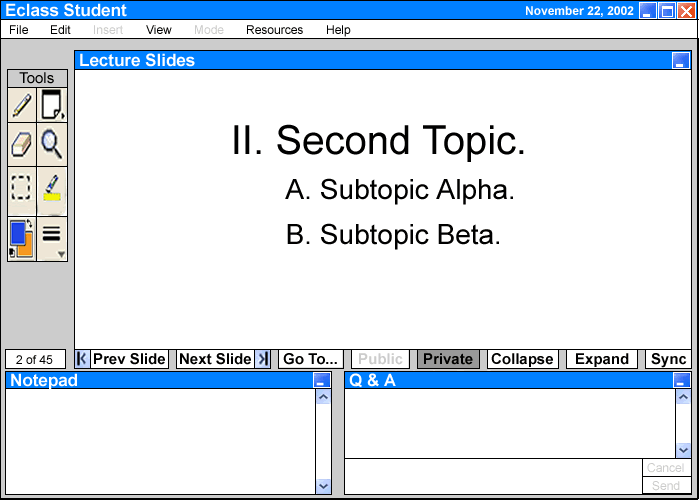The image size is (700, 500).
Task: Choose the dashed Selection marquee tool
Action: 22,187
